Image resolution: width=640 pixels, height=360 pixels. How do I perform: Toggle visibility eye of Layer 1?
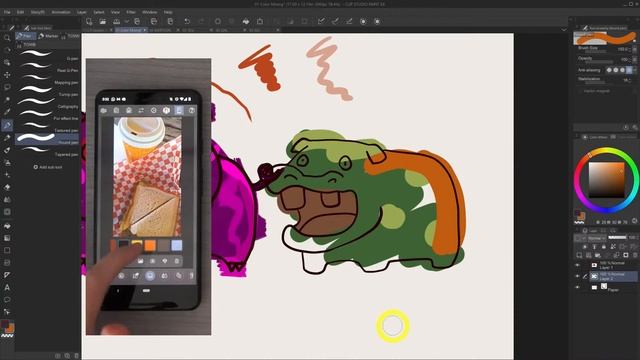[578, 265]
